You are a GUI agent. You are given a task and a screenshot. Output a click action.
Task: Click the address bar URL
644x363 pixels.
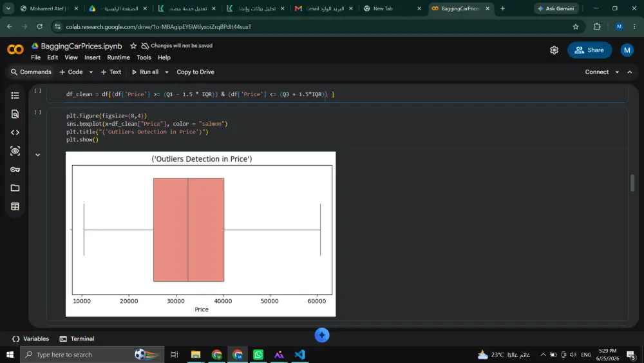tap(158, 26)
